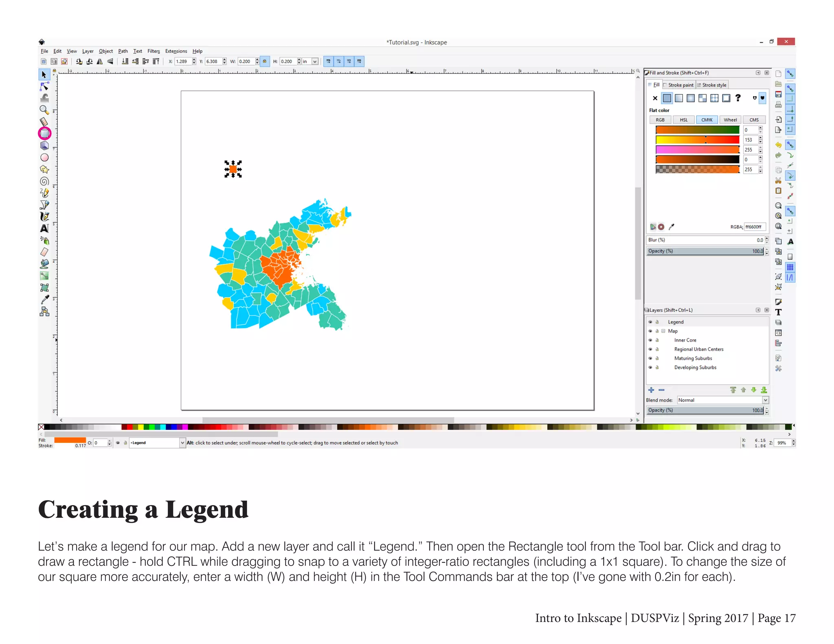
Task: Collapse the Map layer tree
Action: [x=663, y=331]
